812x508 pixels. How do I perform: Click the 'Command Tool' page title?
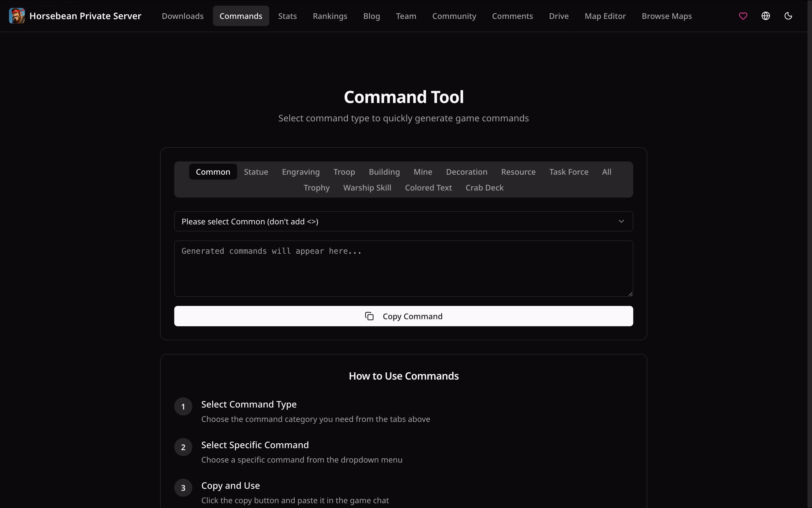[x=404, y=97]
